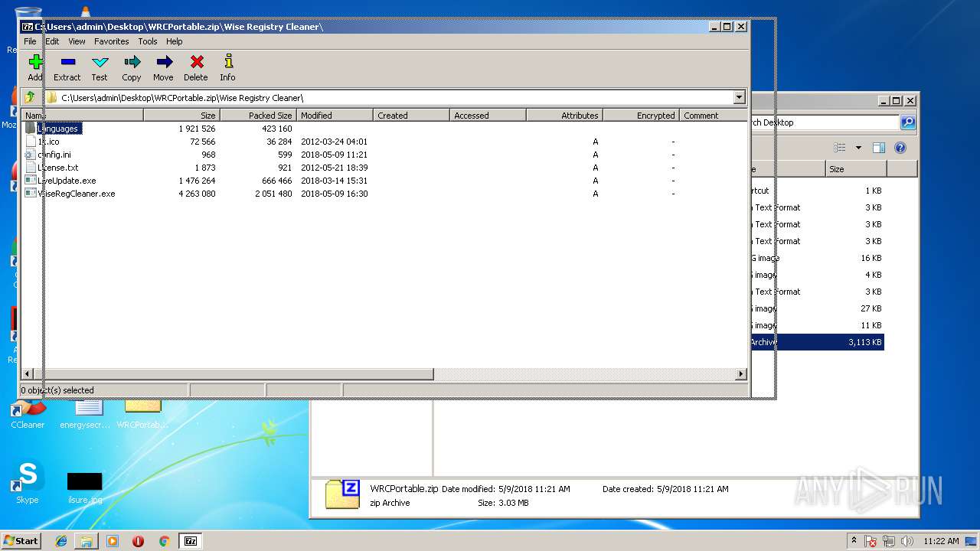Select the LiveUpdate.exe file icon
Image resolution: width=980 pixels, height=551 pixels.
31,180
